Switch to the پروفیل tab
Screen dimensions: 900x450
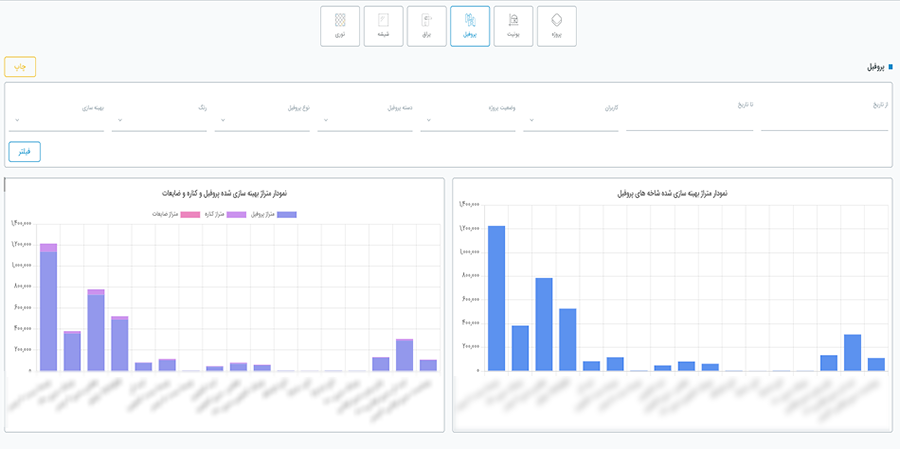pos(470,26)
